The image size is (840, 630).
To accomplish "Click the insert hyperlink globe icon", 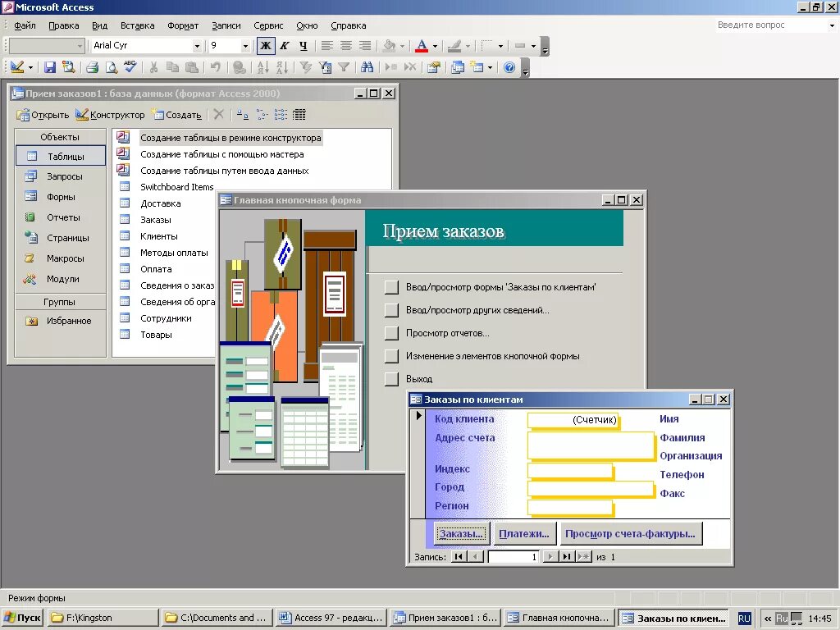I will pos(239,67).
